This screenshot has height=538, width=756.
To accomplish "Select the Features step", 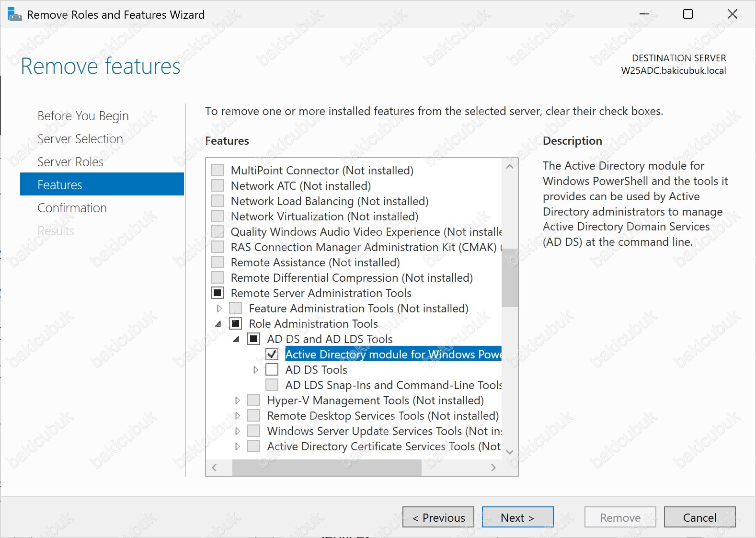I will (x=102, y=184).
